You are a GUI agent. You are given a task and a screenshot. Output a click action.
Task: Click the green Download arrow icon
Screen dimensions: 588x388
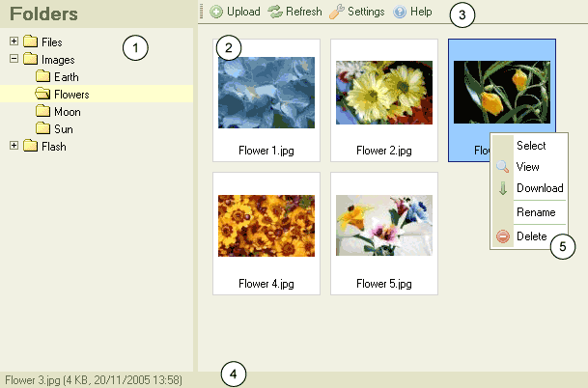(502, 188)
